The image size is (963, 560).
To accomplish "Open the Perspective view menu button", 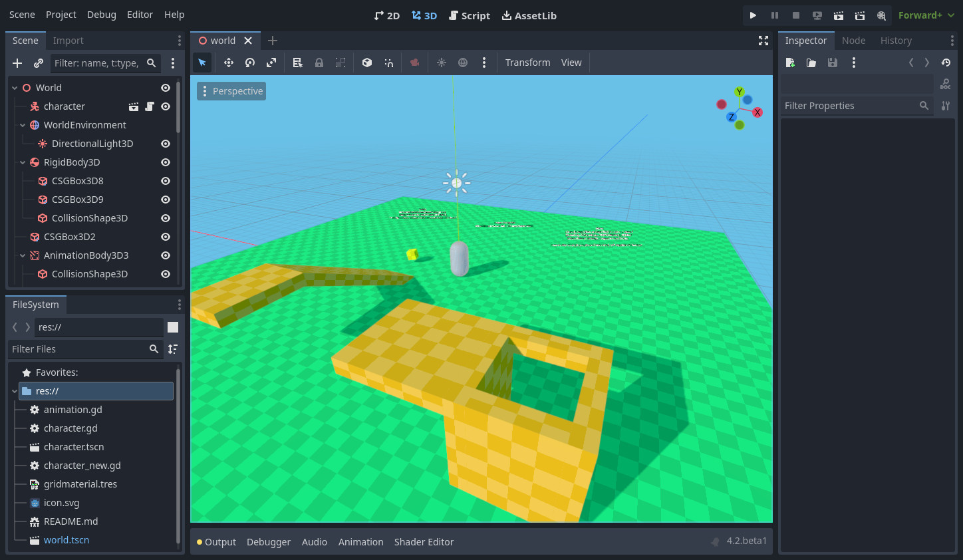I will pyautogui.click(x=231, y=91).
